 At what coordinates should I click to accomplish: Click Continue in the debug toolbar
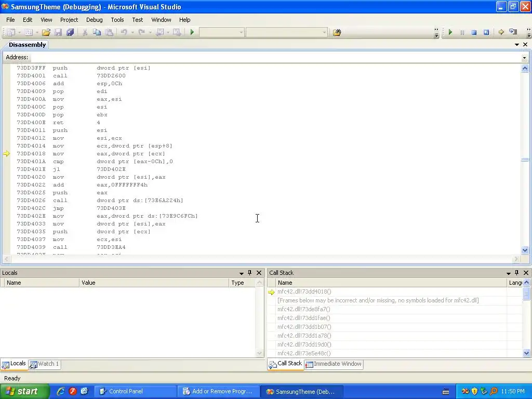pyautogui.click(x=450, y=32)
